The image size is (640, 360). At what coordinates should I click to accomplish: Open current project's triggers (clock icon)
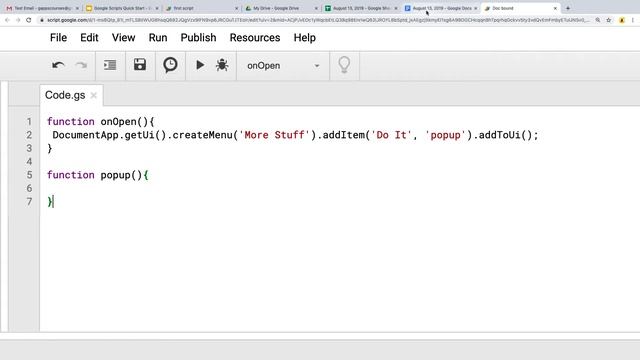(x=170, y=65)
